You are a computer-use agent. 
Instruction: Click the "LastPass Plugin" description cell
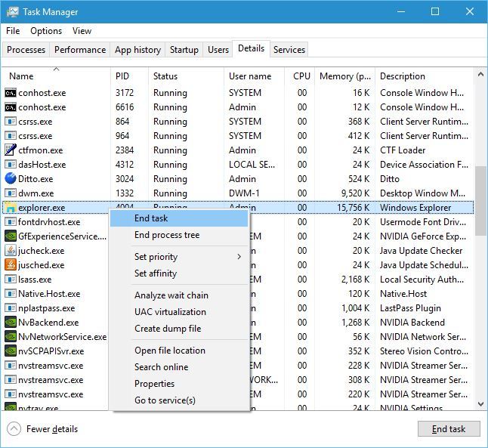pos(410,308)
